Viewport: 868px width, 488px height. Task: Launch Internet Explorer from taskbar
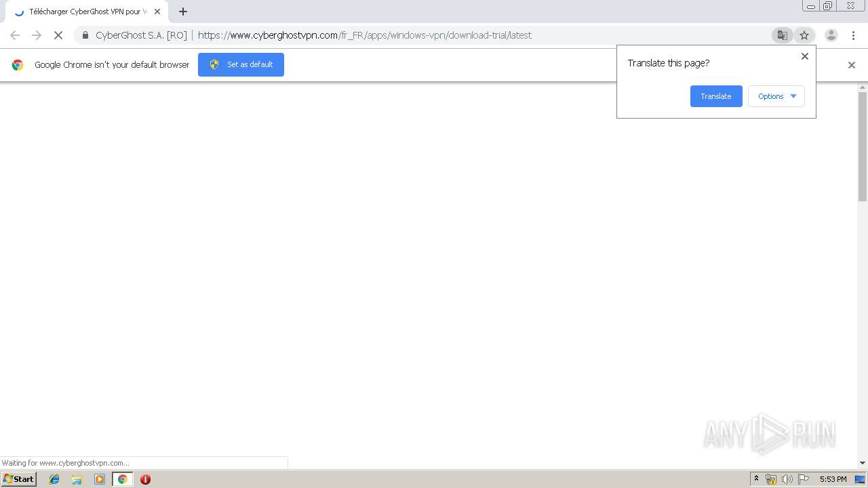54,479
